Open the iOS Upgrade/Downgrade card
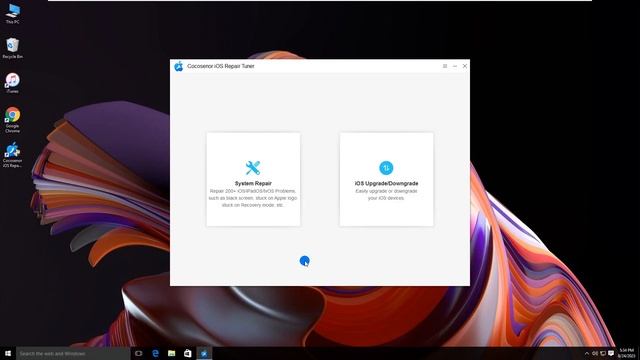 pos(386,179)
